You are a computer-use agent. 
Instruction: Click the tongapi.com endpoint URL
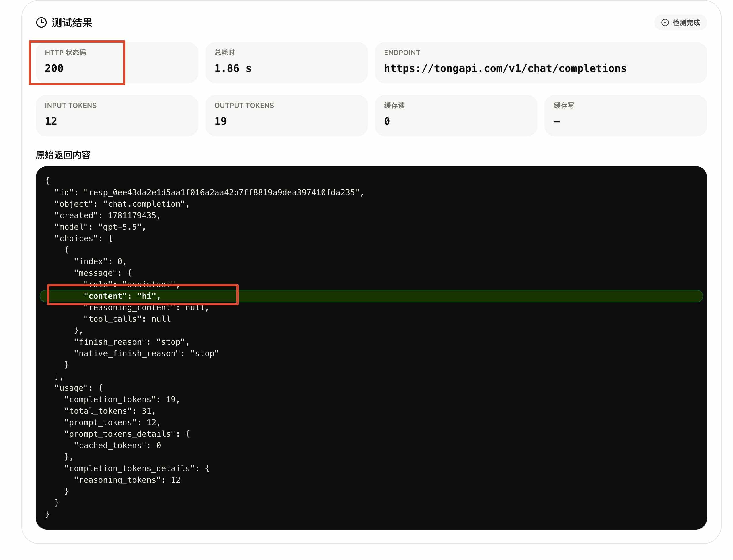(x=505, y=68)
